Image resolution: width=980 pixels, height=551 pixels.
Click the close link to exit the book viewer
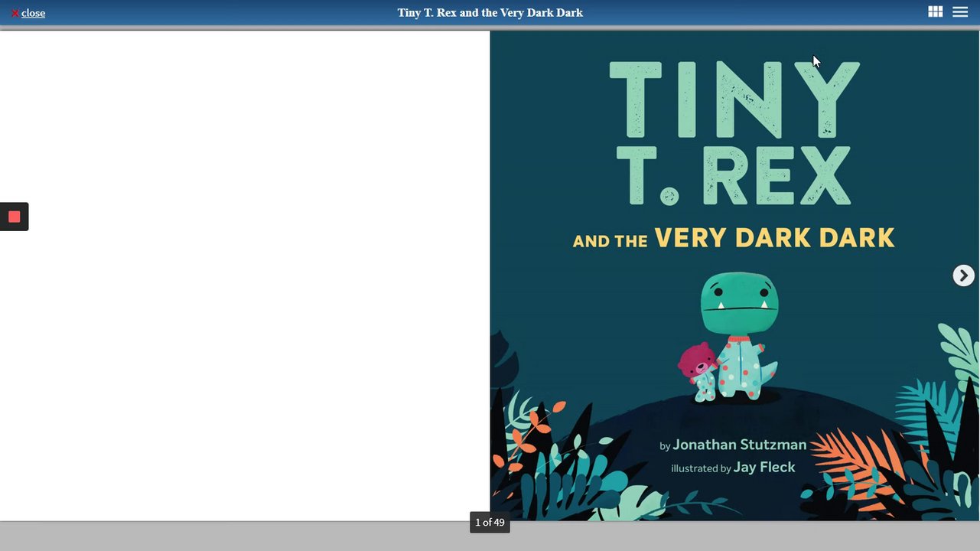33,13
